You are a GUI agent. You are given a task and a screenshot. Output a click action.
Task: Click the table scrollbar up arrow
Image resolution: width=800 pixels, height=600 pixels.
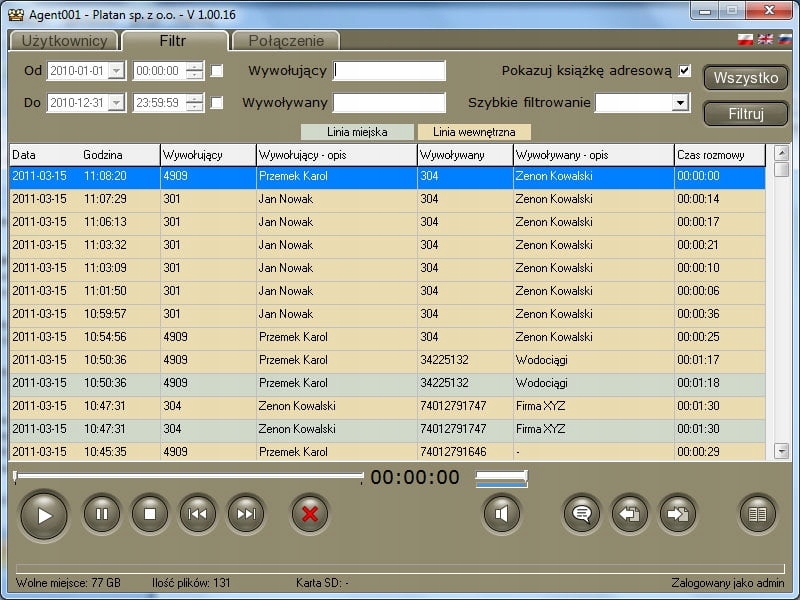[x=781, y=153]
